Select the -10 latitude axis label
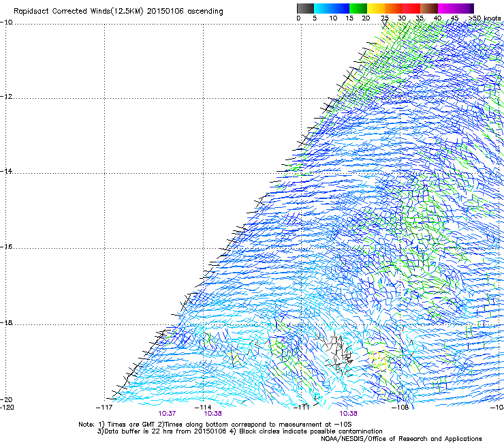This screenshot has width=504, height=443. click(6, 22)
